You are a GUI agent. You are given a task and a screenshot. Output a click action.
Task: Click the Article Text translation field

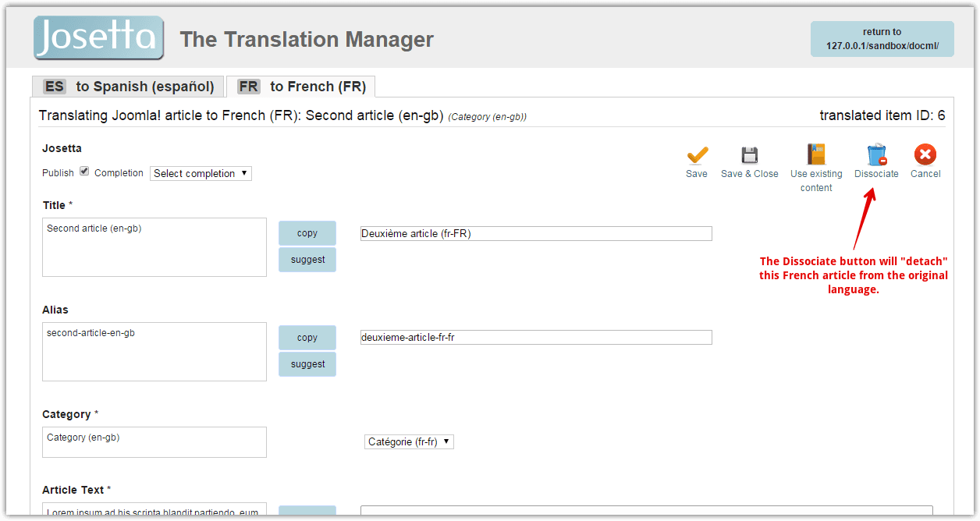[646, 511]
